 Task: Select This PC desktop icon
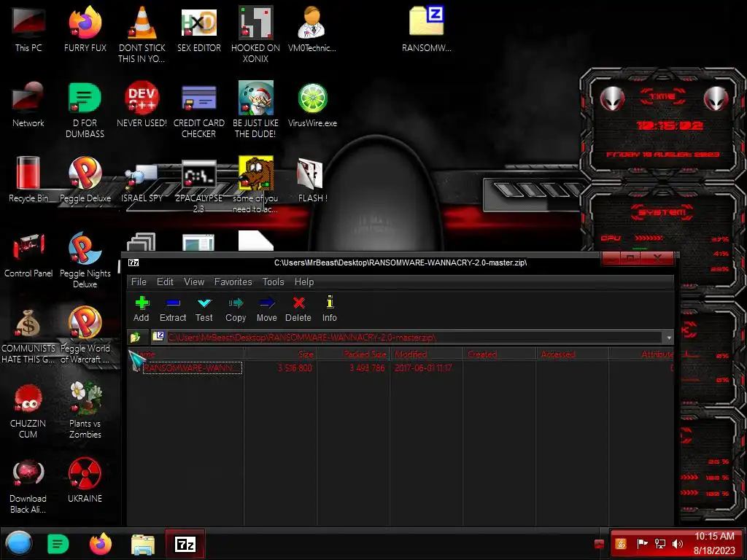pyautogui.click(x=28, y=29)
